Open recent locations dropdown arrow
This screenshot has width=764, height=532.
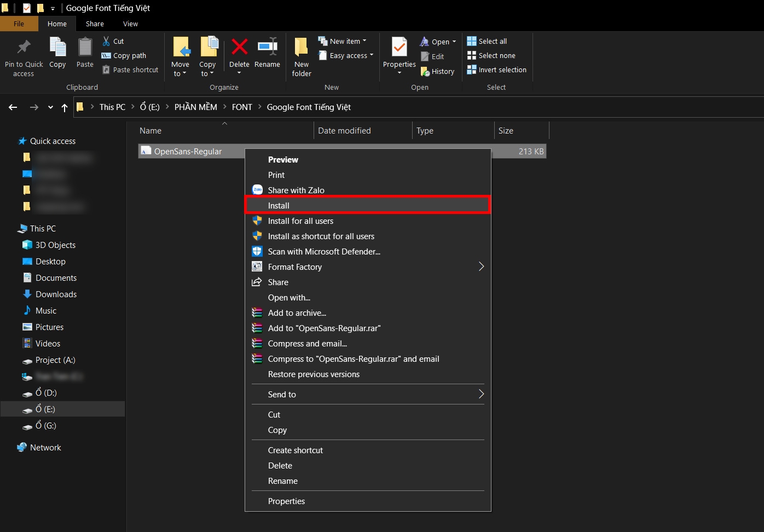50,107
